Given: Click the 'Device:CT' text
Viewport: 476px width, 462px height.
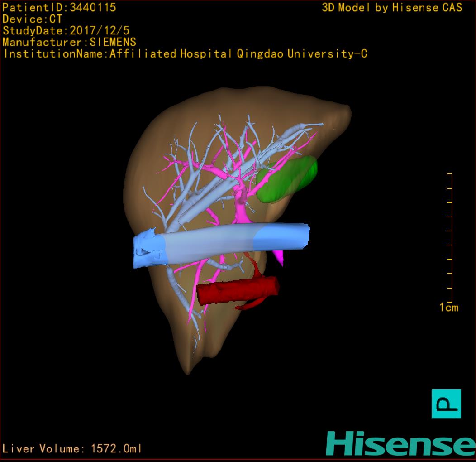Looking at the screenshot, I should point(32,19).
